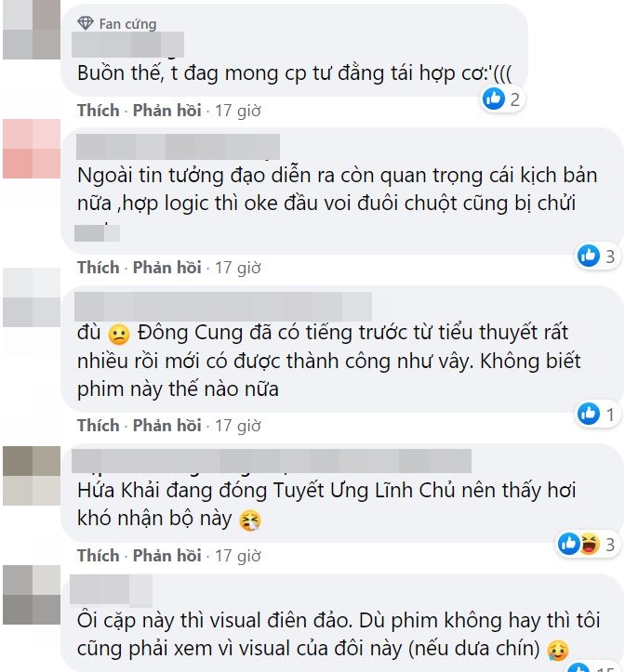Click Phản hồi under the 'Ngoài tin tưởng' comment
The image size is (638, 672).
pyautogui.click(x=166, y=268)
